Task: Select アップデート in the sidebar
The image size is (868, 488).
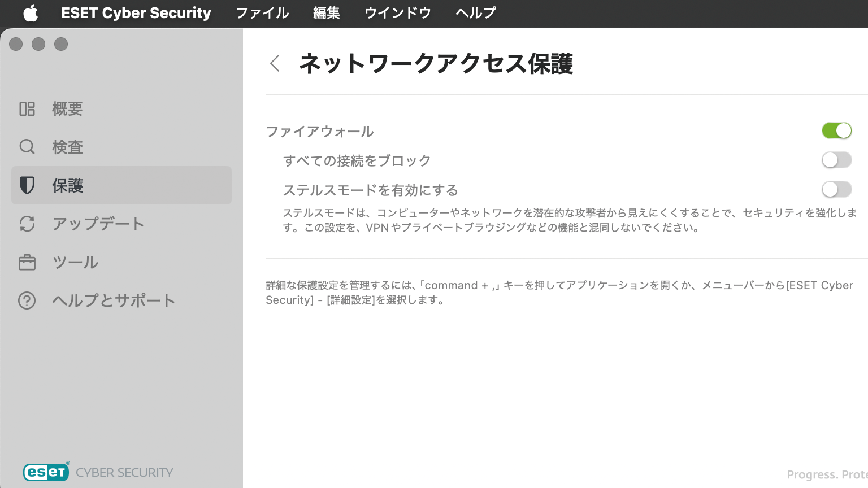Action: point(121,224)
